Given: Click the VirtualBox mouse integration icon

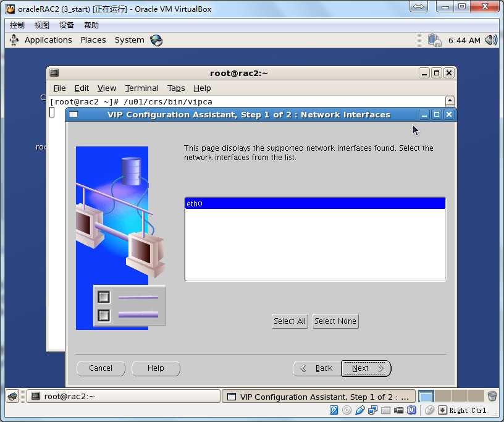Looking at the screenshot, I should [430, 410].
